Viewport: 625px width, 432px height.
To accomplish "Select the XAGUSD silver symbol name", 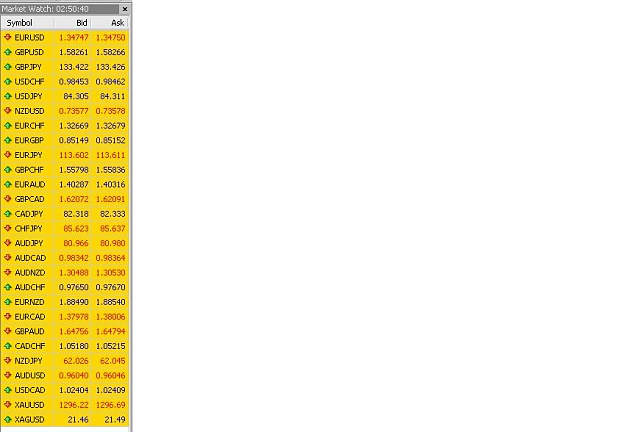I will click(29, 420).
